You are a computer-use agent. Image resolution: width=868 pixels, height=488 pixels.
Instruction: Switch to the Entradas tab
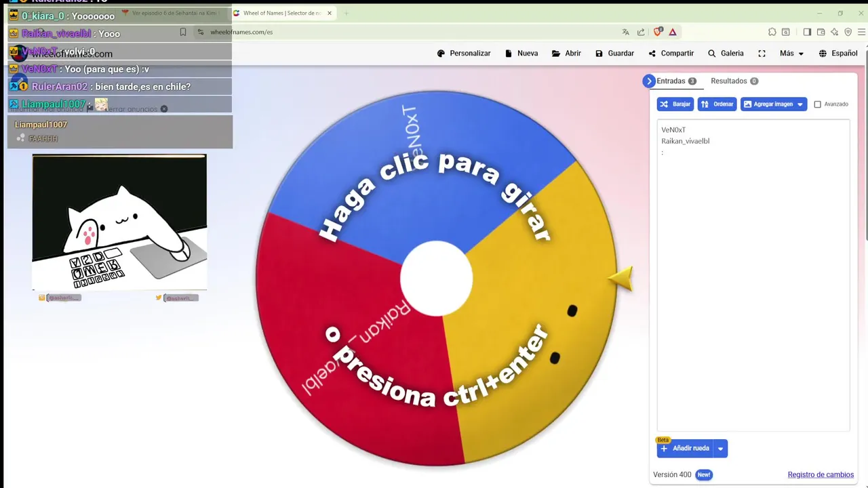pyautogui.click(x=676, y=81)
